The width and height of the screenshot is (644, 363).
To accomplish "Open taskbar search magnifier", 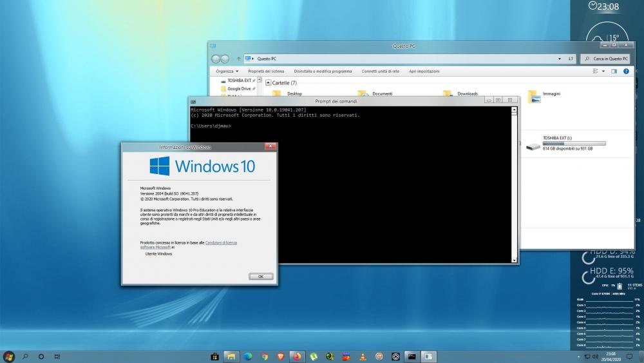I will (x=26, y=356).
